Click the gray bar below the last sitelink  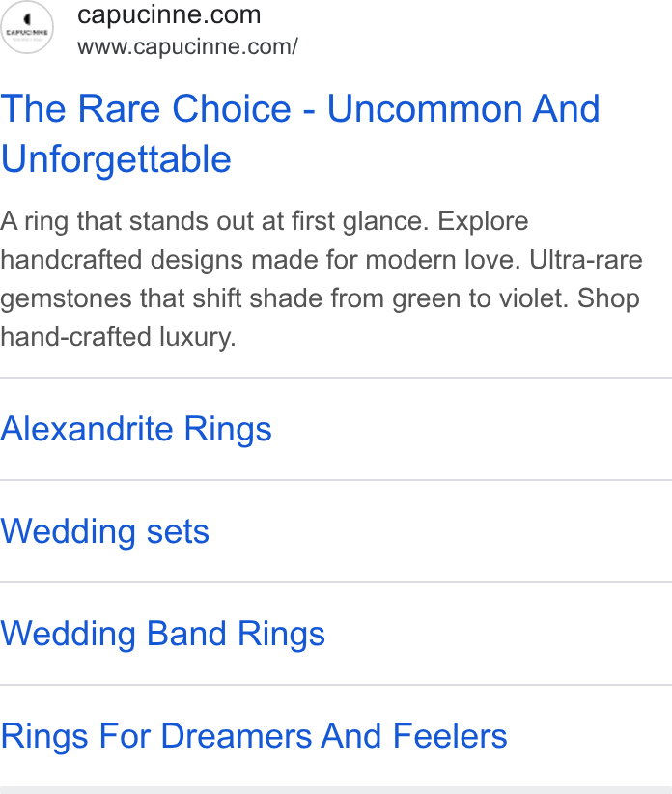click(x=336, y=790)
